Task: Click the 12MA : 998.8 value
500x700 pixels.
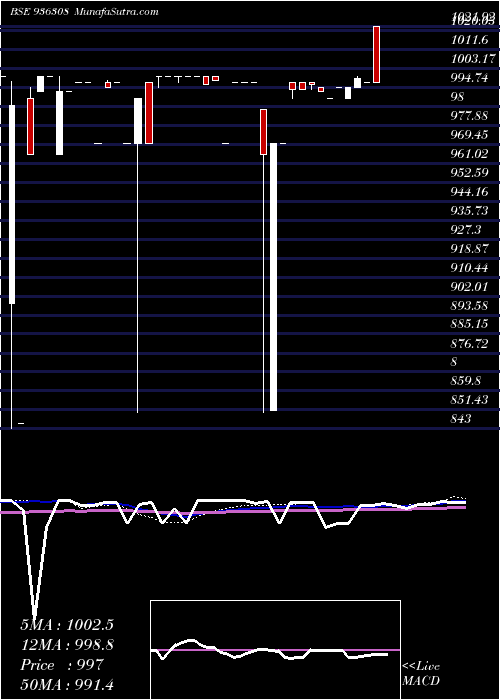Action: point(67,645)
